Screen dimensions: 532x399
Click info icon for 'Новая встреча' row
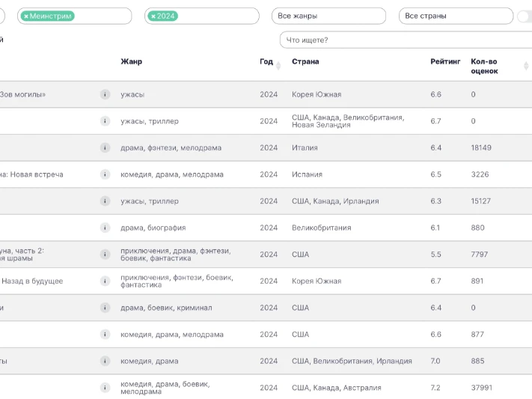[x=105, y=174]
